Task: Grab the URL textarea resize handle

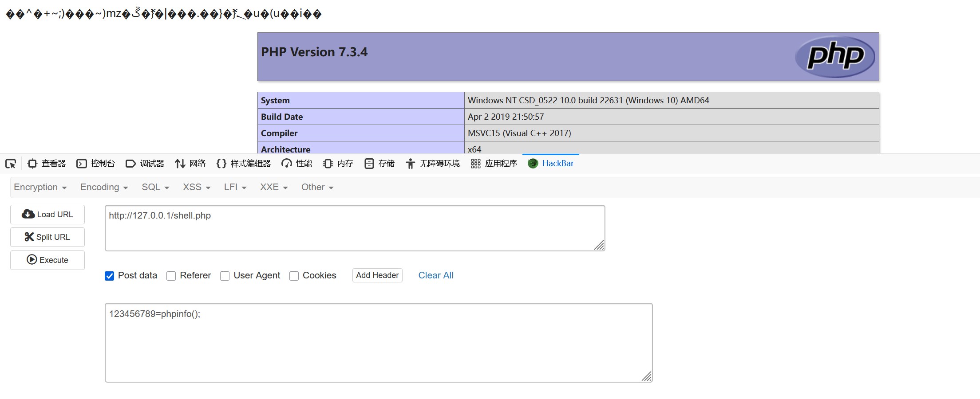Action: point(599,245)
